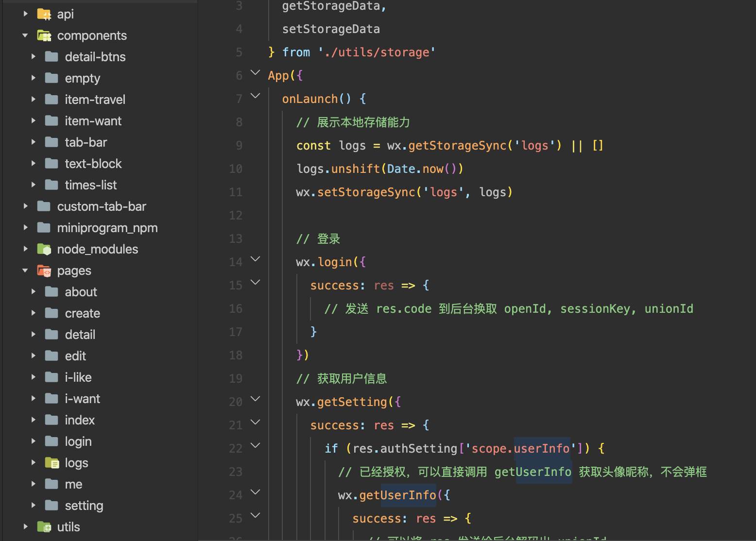Image resolution: width=756 pixels, height=541 pixels.
Task: Fold the App({ block at line 6
Action: click(255, 73)
